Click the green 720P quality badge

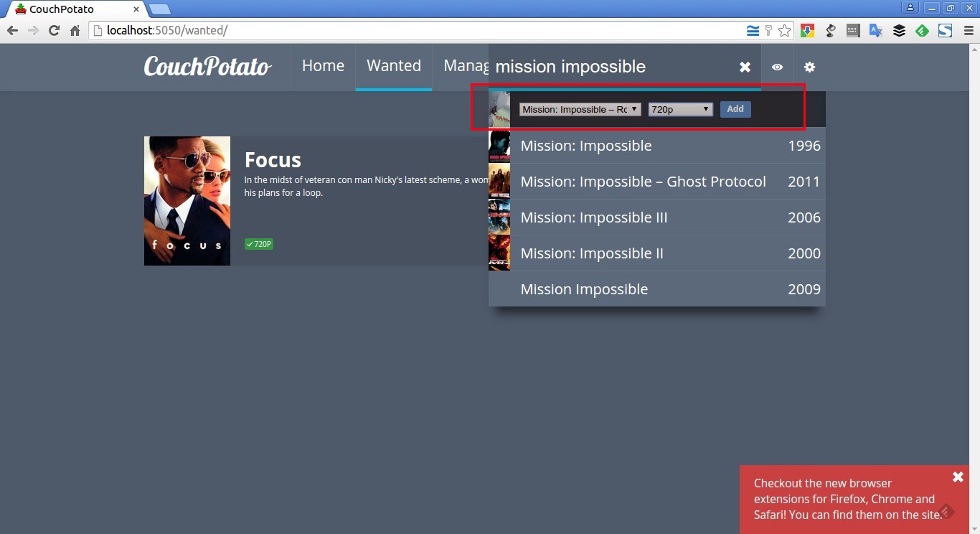click(259, 244)
